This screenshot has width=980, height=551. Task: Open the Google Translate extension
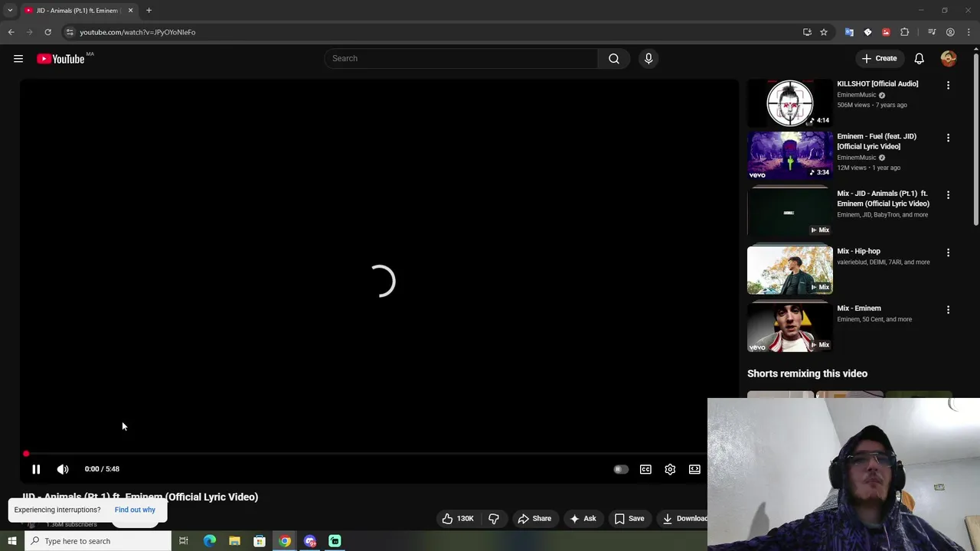pos(849,32)
